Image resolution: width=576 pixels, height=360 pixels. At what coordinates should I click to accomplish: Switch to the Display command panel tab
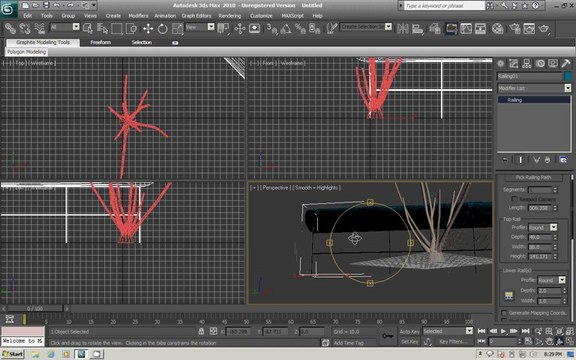point(553,64)
